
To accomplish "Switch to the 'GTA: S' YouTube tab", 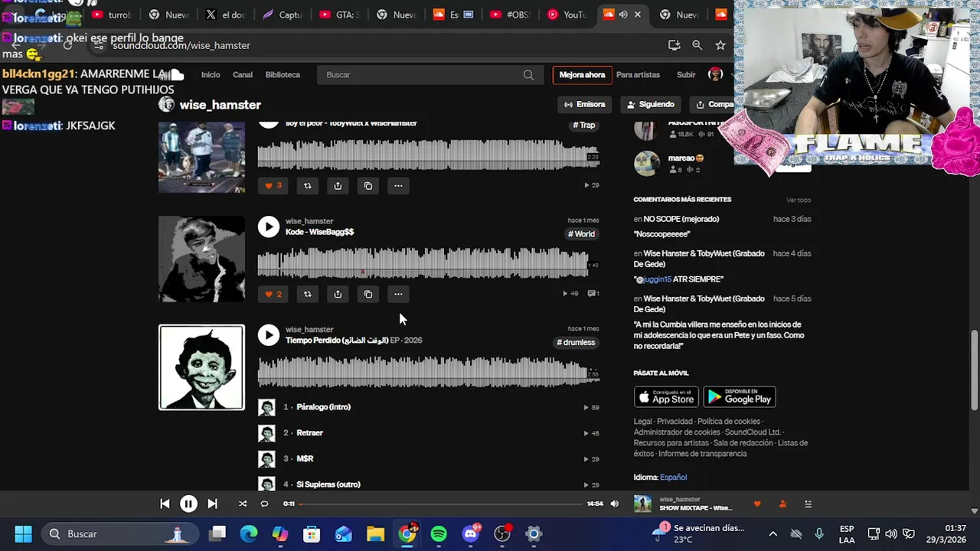I will tap(339, 15).
